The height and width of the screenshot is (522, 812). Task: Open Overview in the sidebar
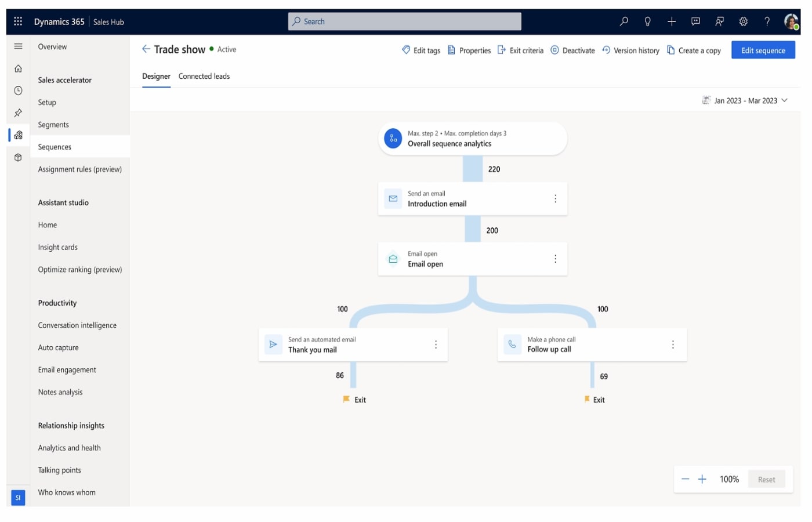pos(52,46)
